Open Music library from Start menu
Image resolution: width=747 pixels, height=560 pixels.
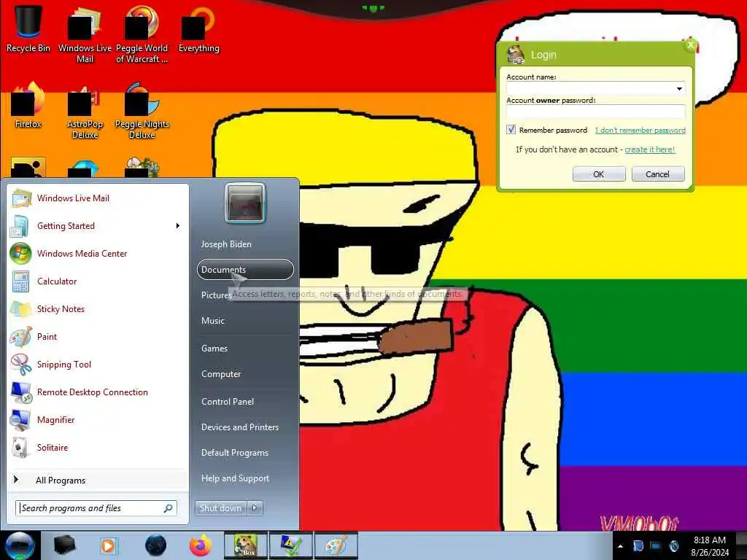click(245, 321)
